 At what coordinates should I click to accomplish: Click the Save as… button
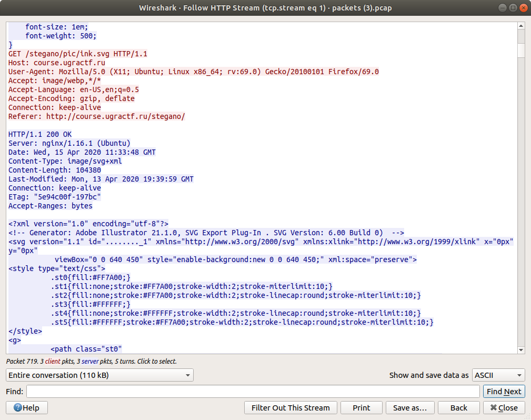pos(410,407)
